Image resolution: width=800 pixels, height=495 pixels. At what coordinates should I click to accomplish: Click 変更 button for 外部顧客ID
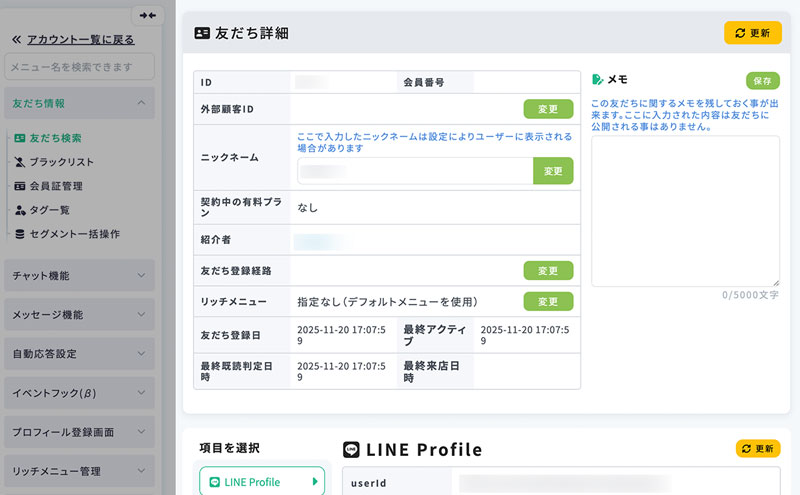click(548, 109)
